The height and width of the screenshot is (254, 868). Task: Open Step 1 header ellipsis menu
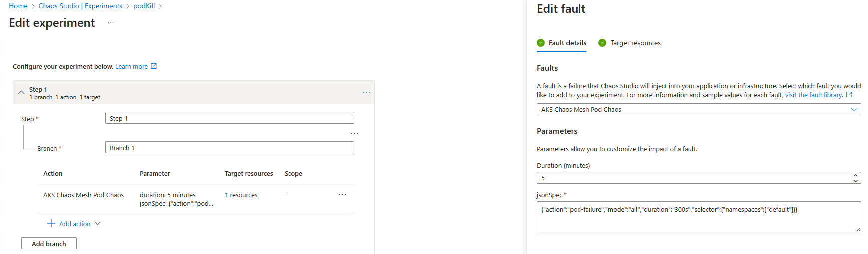[x=366, y=92]
